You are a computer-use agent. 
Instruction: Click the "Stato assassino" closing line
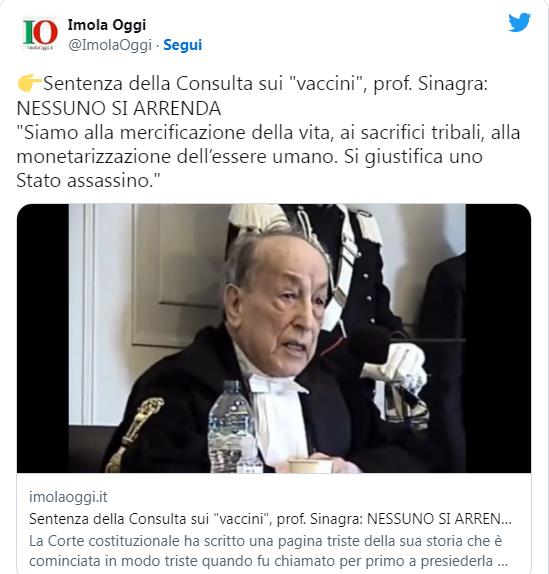point(88,180)
